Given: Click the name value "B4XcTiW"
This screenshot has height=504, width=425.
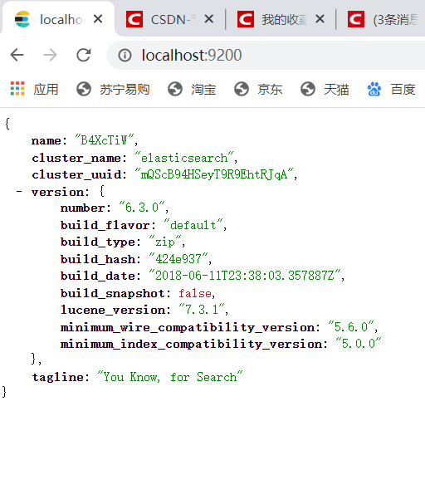Looking at the screenshot, I should pyautogui.click(x=105, y=140).
